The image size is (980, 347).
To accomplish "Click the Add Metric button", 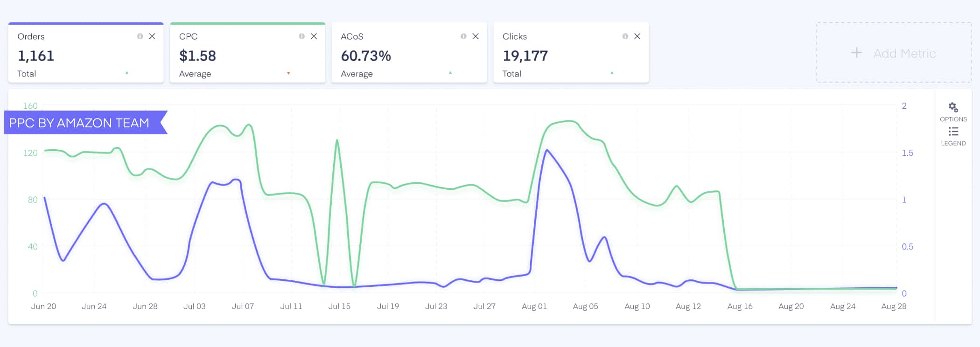I will pos(894,53).
